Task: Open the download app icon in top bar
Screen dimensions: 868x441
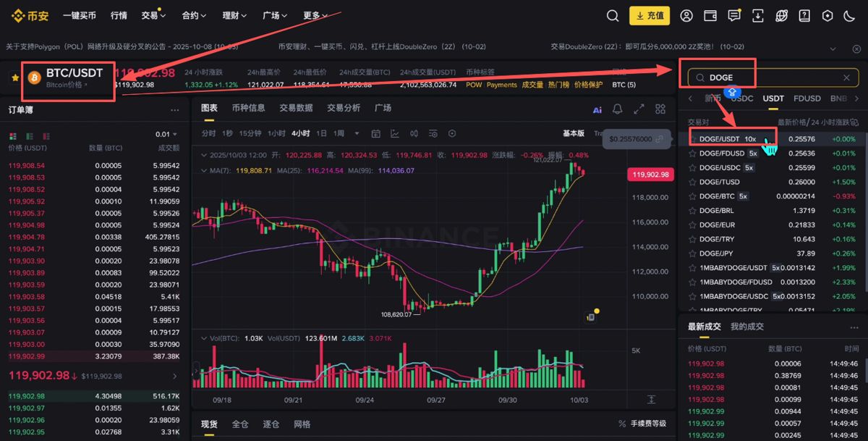Action: [x=757, y=15]
